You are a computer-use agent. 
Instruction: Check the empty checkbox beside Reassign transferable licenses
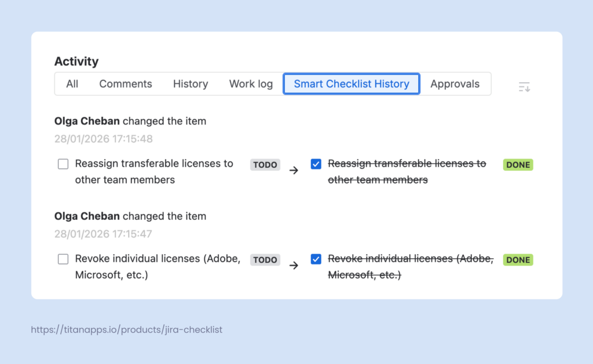[63, 164]
